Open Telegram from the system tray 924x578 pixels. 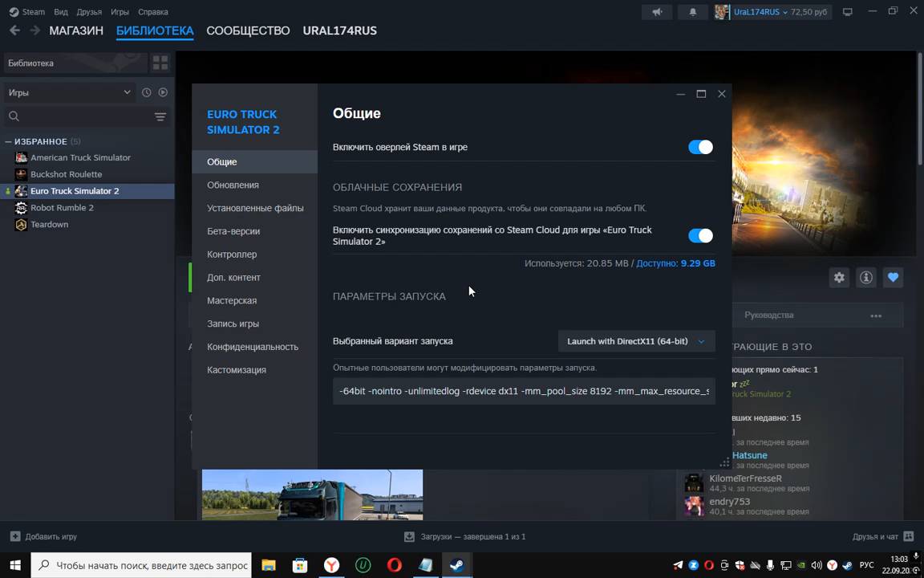point(679,565)
